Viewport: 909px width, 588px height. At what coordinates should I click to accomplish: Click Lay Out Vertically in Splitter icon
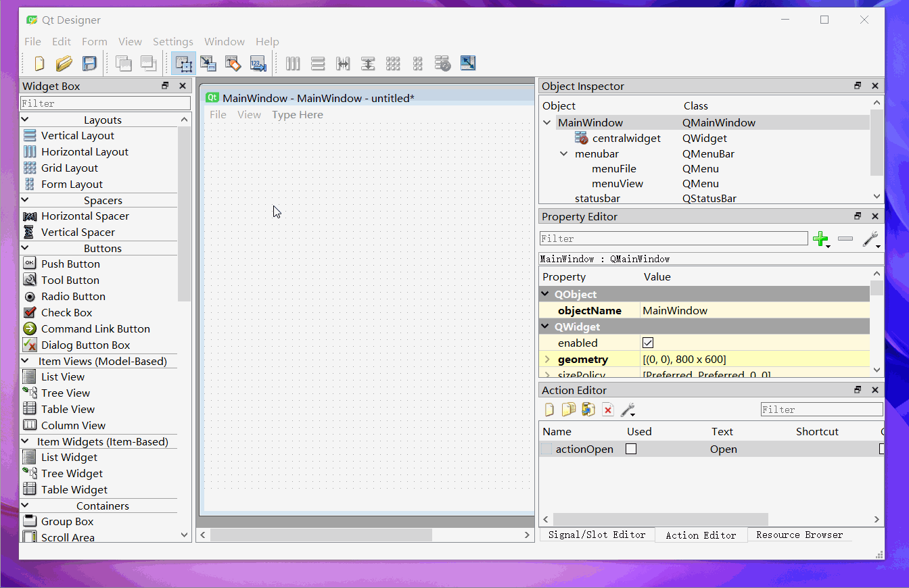pyautogui.click(x=368, y=64)
